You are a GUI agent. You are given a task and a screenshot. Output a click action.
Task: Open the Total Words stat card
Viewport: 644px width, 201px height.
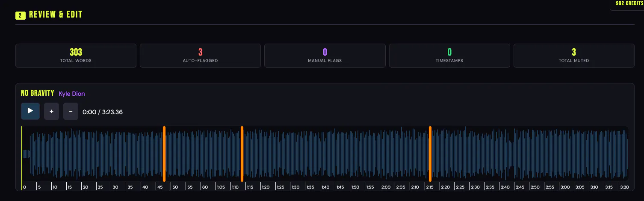[76, 56]
